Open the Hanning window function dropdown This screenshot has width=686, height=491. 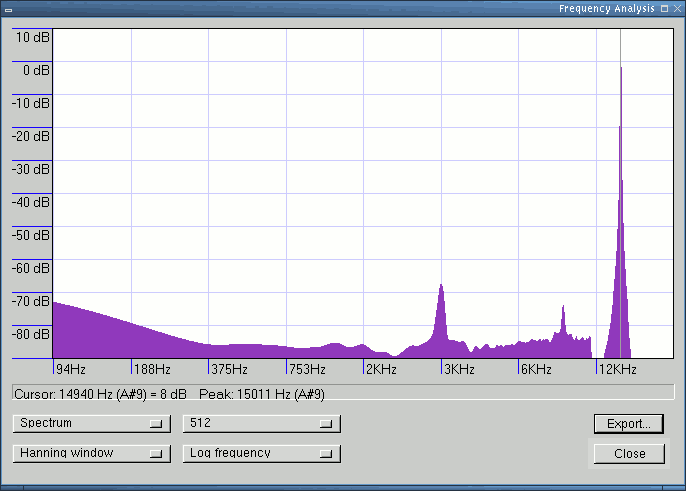[90, 453]
